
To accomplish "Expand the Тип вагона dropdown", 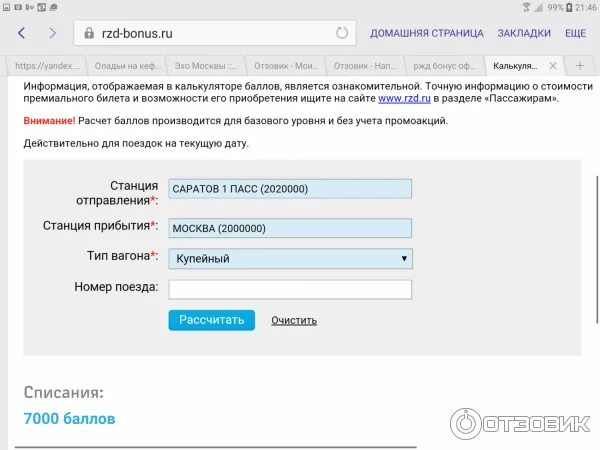I will (290, 259).
